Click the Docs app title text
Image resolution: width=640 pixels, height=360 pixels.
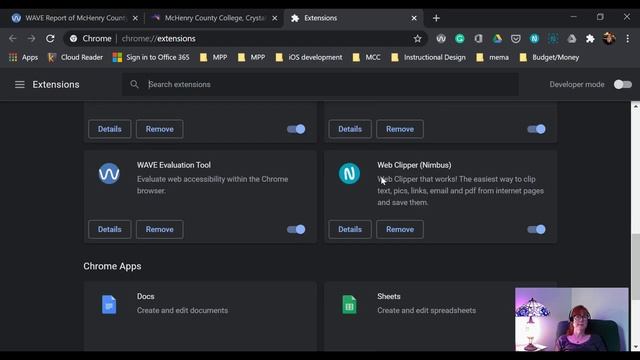pos(146,296)
